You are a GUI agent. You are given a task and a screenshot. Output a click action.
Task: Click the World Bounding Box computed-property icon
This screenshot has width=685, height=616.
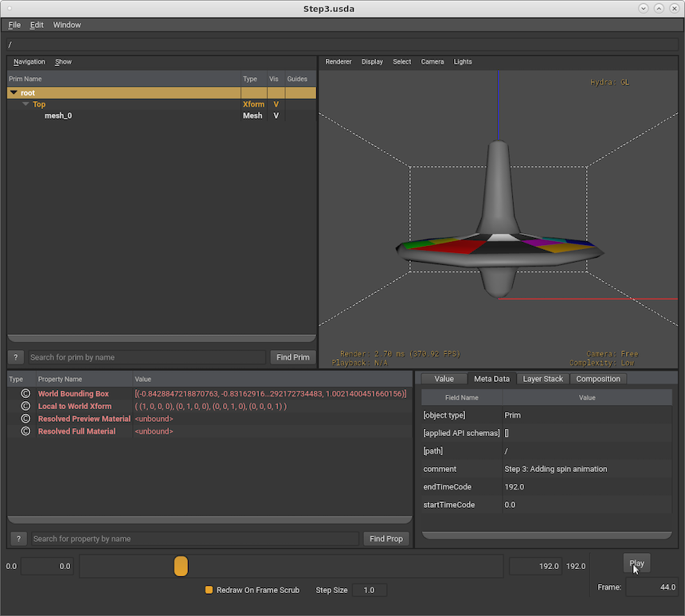click(x=25, y=394)
